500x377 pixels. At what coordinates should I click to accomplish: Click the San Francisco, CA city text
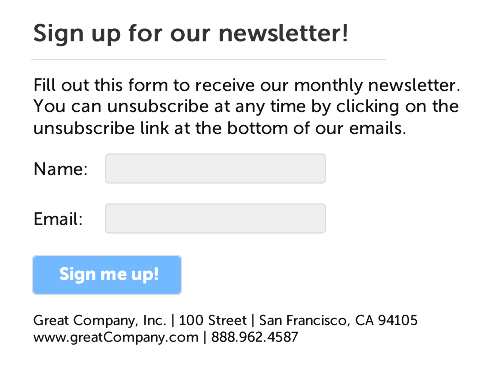point(316,320)
